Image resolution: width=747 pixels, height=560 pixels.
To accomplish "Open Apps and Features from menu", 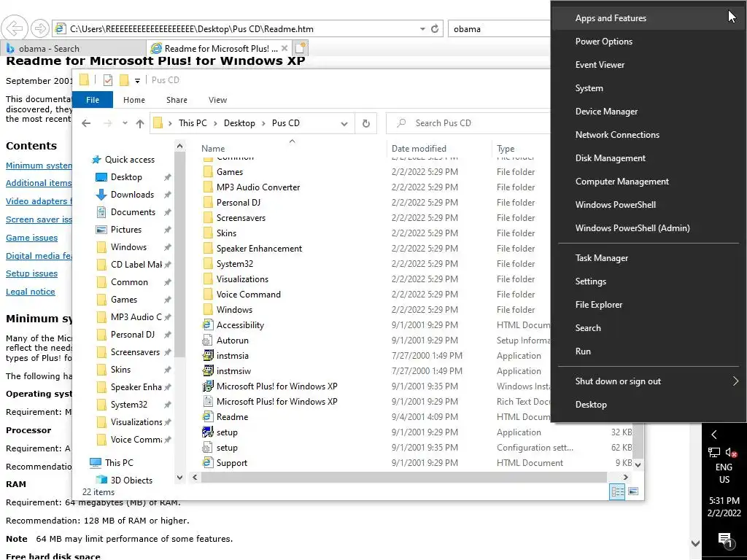I will [649, 18].
